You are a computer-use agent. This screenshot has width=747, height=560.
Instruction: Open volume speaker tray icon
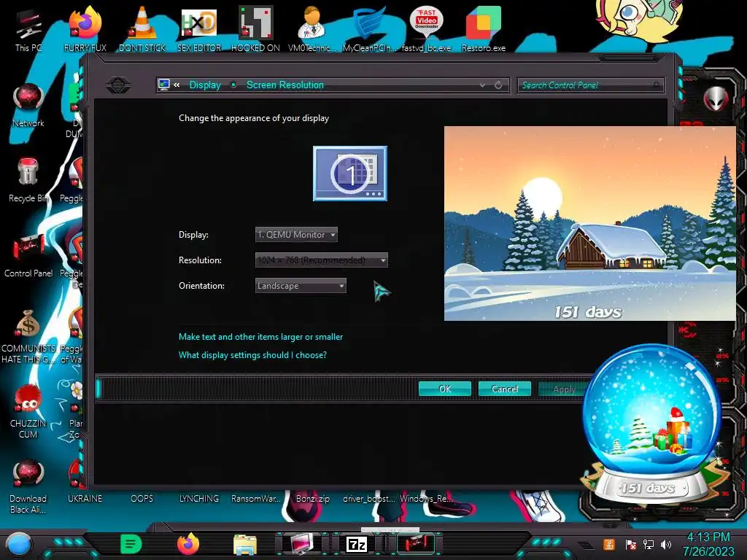[x=666, y=544]
